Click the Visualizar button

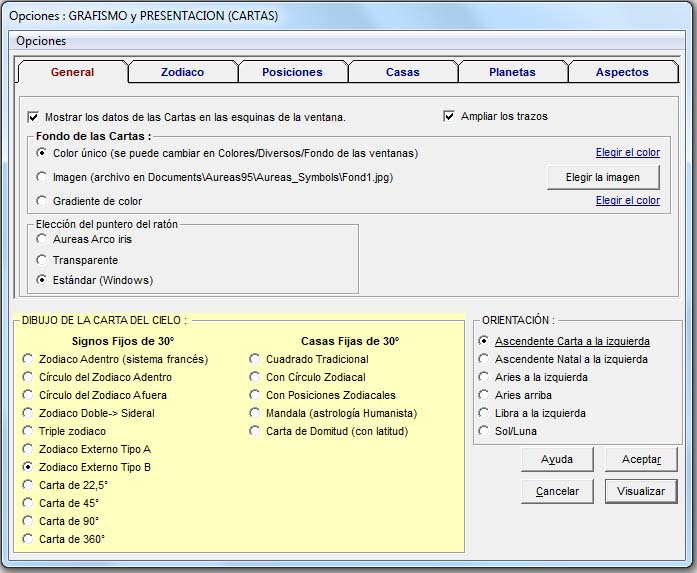pyautogui.click(x=641, y=491)
